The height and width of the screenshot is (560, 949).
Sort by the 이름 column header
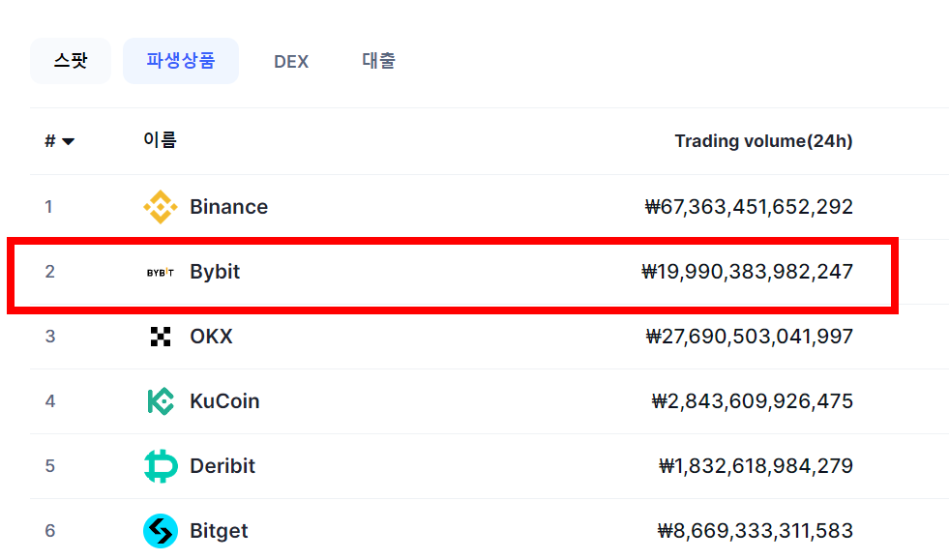160,140
